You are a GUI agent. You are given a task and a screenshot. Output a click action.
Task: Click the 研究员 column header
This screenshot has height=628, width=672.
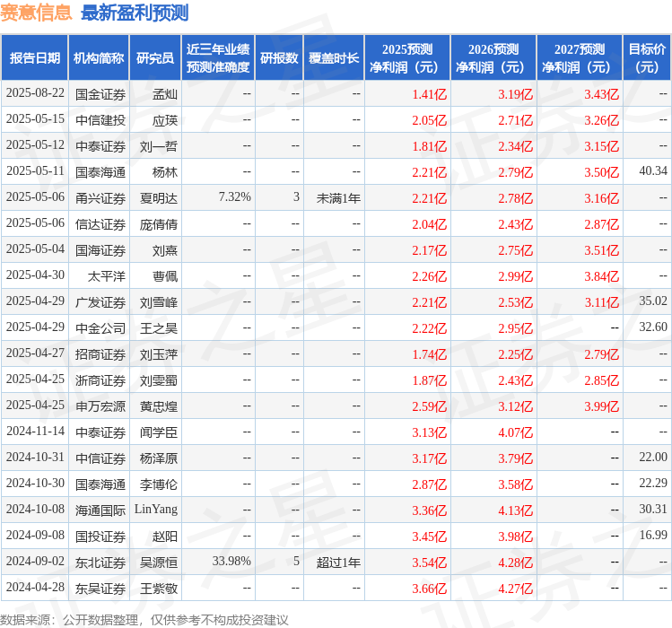pos(155,58)
